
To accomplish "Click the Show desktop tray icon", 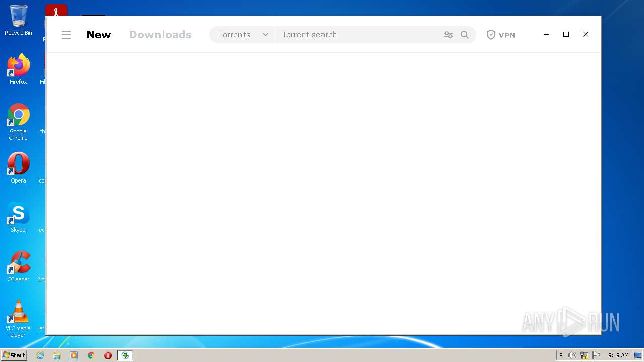I will click(638, 355).
